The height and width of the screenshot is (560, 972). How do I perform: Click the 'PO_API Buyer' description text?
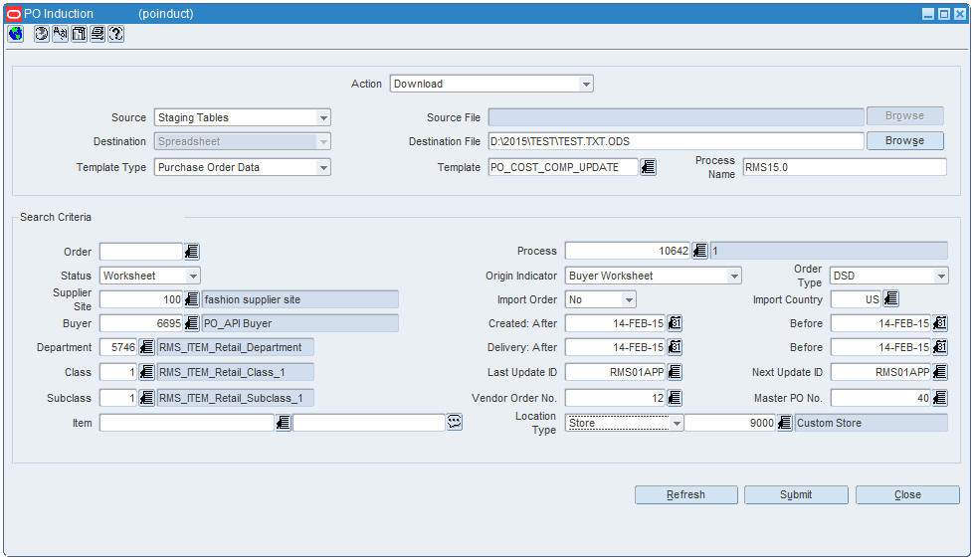point(238,323)
